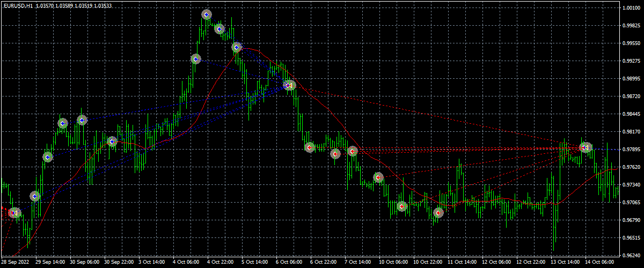The height and width of the screenshot is (268, 644).
Task: Click the close marker where red dashed lines converge
Action: (x=586, y=147)
